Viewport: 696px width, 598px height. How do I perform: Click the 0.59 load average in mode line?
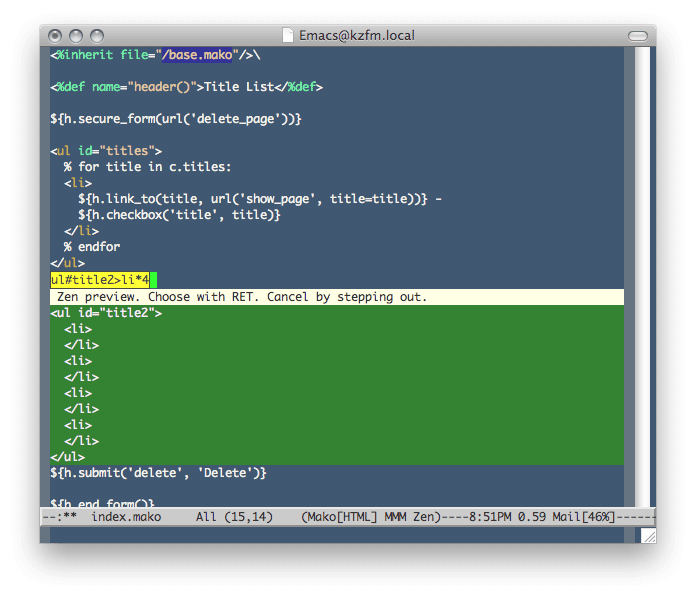[x=532, y=517]
